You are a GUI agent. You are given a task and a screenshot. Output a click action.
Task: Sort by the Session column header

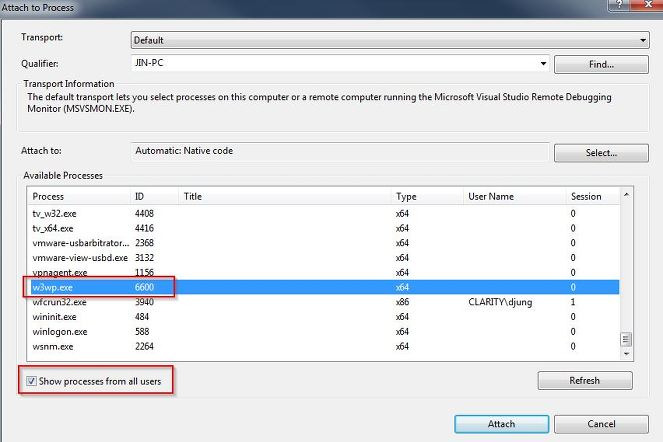[x=593, y=197]
